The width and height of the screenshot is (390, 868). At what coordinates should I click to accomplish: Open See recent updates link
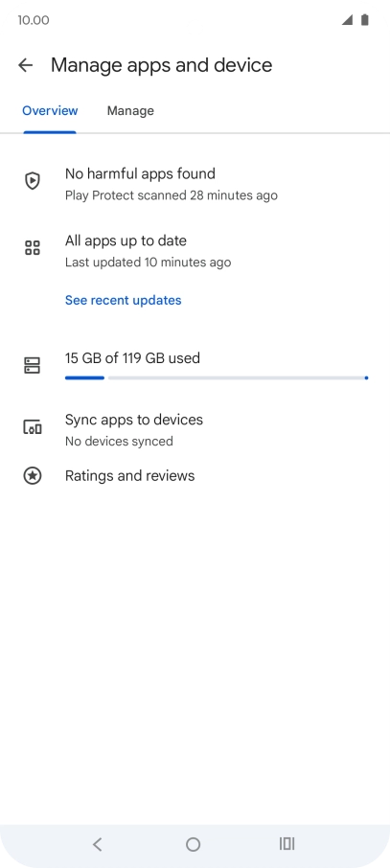123,300
